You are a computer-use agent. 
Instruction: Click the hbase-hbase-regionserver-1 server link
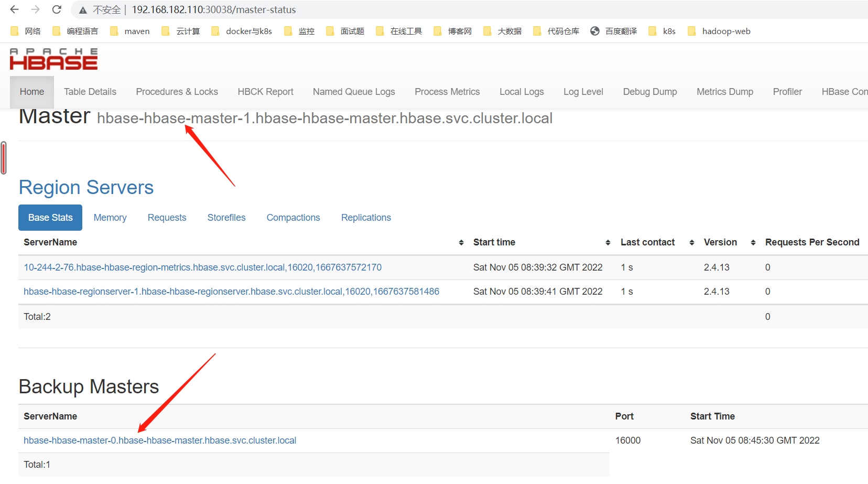tap(231, 291)
